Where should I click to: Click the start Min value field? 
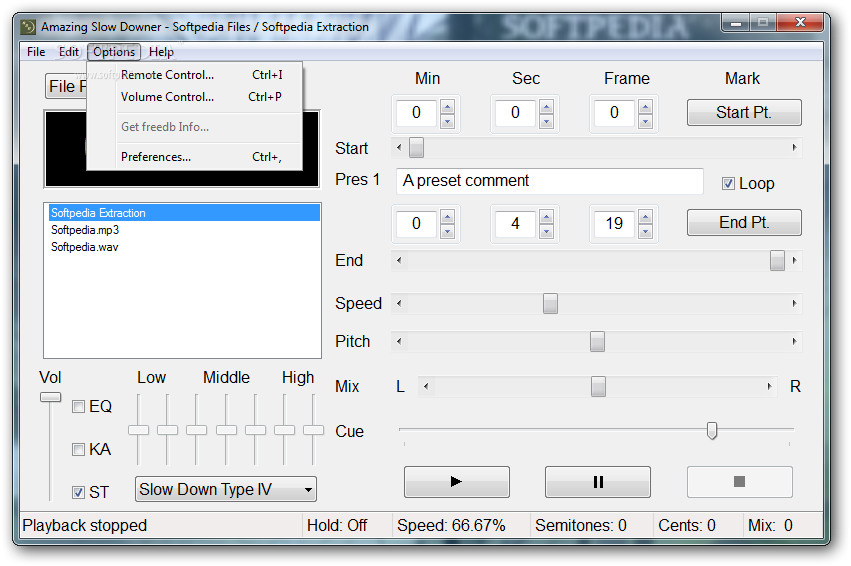(x=416, y=113)
